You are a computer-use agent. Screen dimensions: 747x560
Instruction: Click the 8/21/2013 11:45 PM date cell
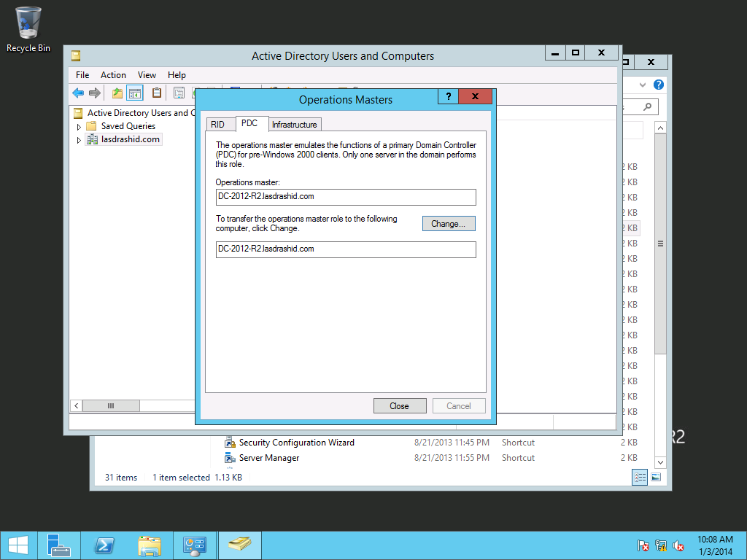tap(452, 443)
